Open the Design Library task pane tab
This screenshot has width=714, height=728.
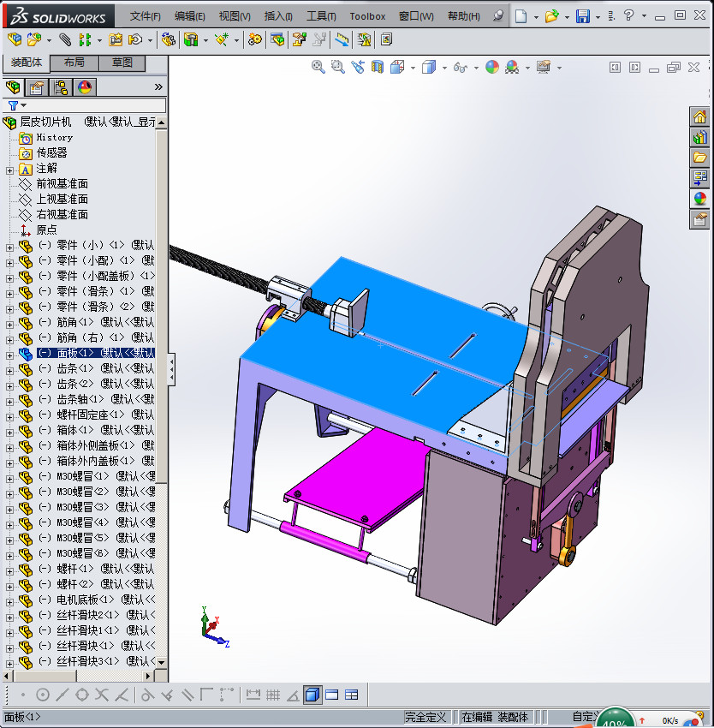click(x=699, y=137)
